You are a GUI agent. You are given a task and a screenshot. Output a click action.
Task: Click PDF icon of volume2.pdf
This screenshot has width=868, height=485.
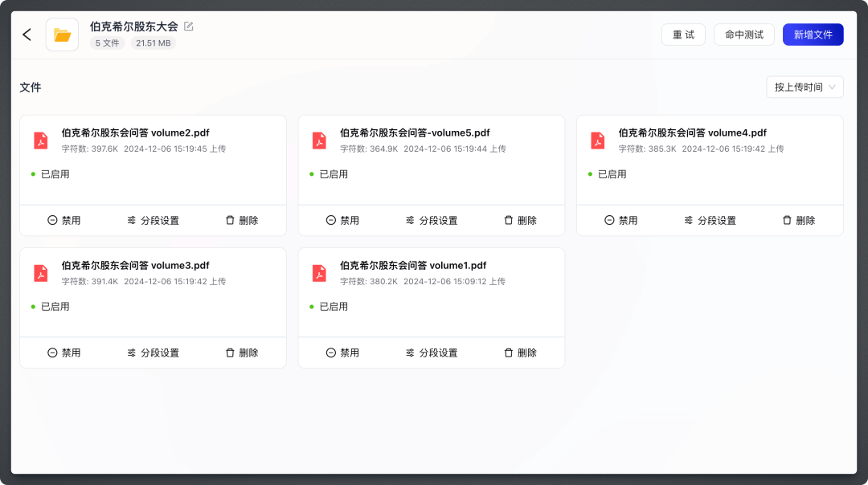click(41, 141)
